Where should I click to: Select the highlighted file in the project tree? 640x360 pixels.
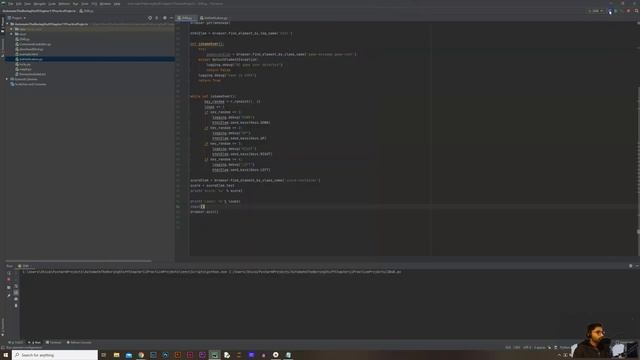coord(90,59)
